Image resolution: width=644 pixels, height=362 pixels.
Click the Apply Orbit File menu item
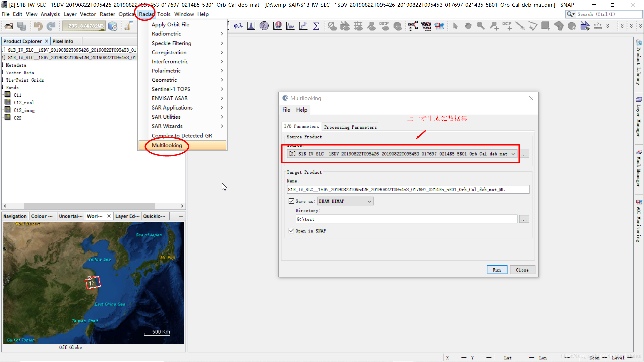tap(170, 24)
